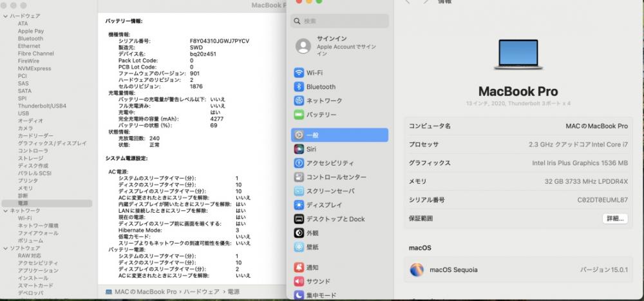Select ファイアウォール in network list
This screenshot has height=301, width=644.
(38, 233)
